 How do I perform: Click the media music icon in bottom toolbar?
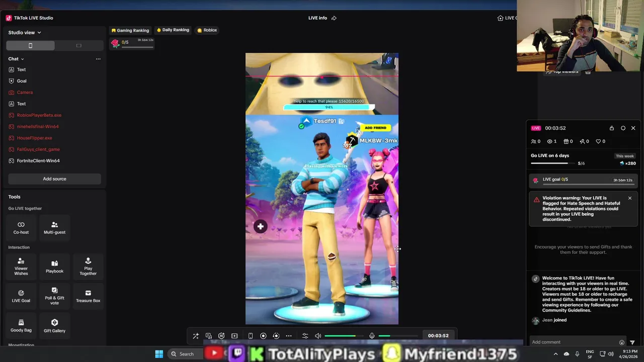point(208,336)
